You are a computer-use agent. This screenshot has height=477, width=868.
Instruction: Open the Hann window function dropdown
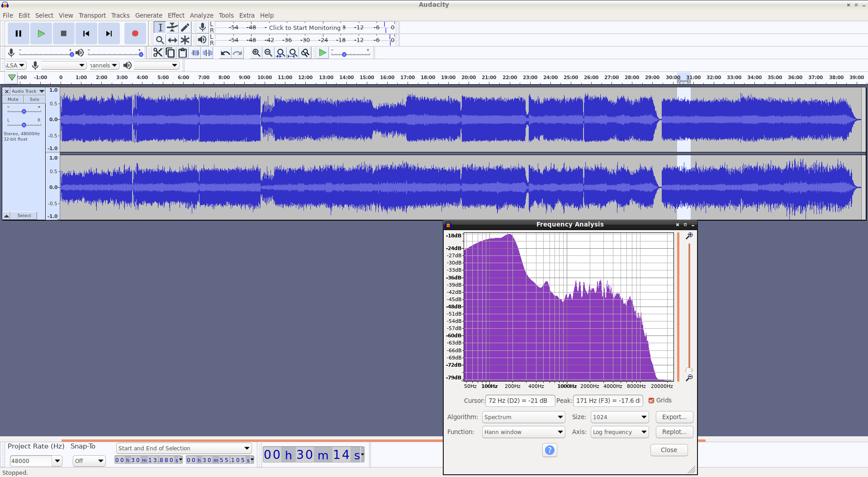click(x=523, y=432)
